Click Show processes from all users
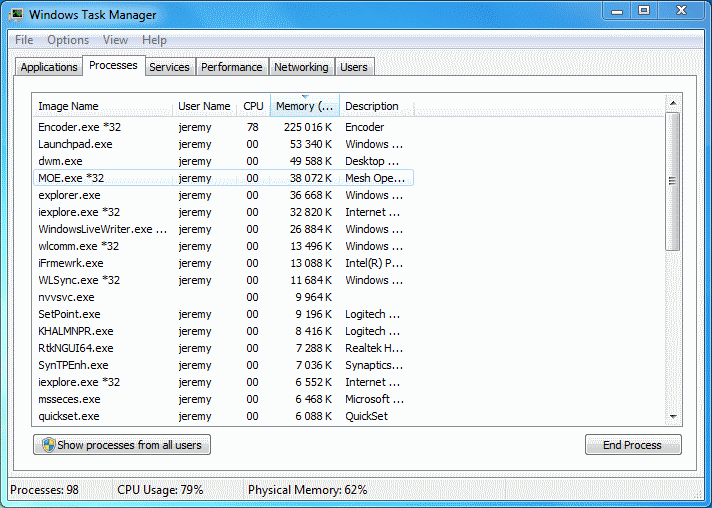Viewport: 712px width, 508px height. [x=122, y=445]
